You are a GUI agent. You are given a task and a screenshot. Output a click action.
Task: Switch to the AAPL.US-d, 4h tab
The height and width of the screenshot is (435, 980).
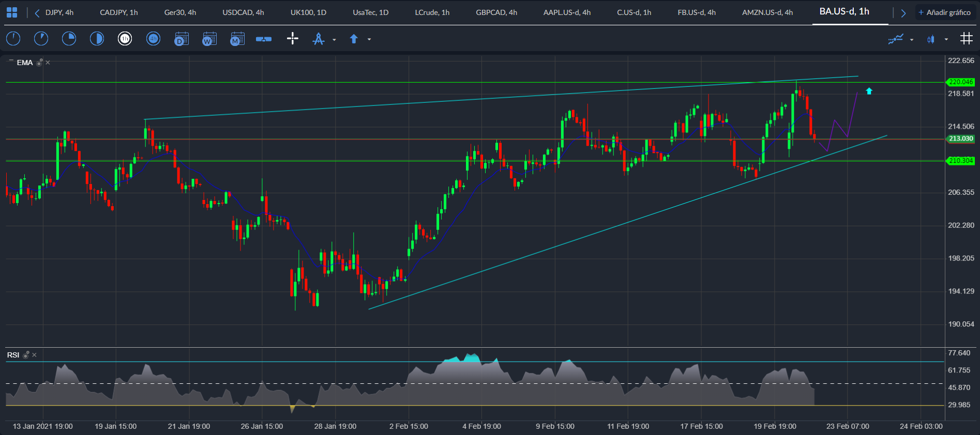point(567,12)
